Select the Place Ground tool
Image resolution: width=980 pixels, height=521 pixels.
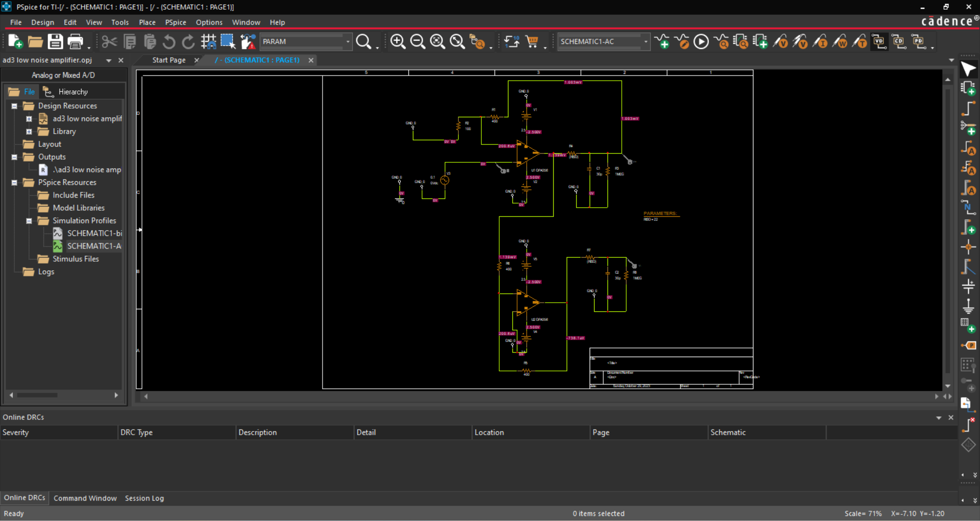[x=968, y=306]
